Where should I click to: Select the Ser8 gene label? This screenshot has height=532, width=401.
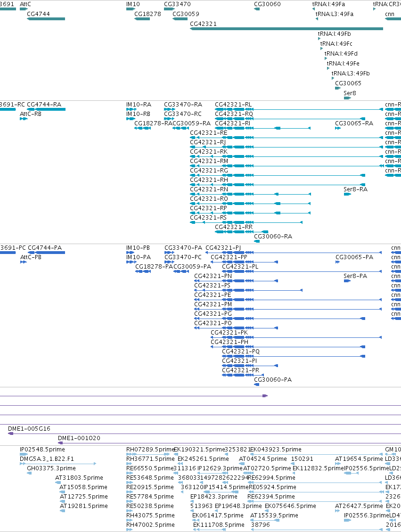point(350,93)
